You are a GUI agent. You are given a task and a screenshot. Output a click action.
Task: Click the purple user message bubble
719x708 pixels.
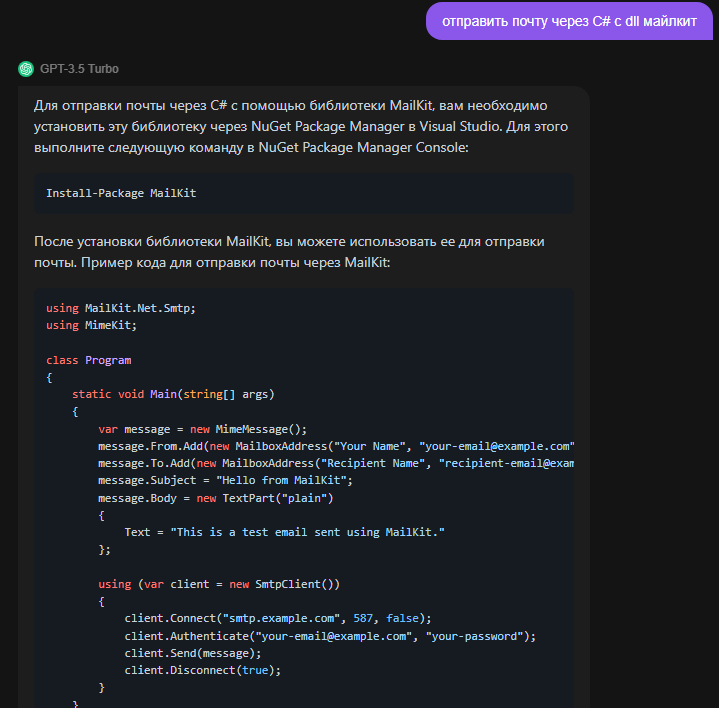[x=569, y=21]
